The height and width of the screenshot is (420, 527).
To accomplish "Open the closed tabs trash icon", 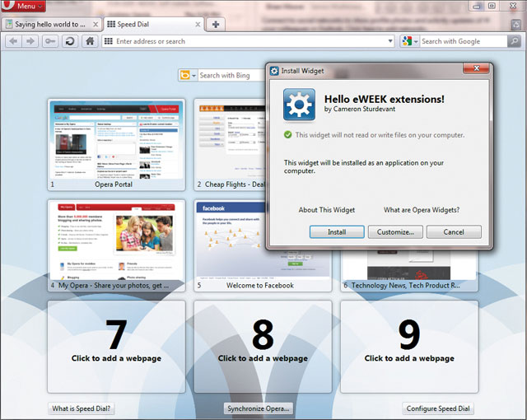I will click(516, 24).
